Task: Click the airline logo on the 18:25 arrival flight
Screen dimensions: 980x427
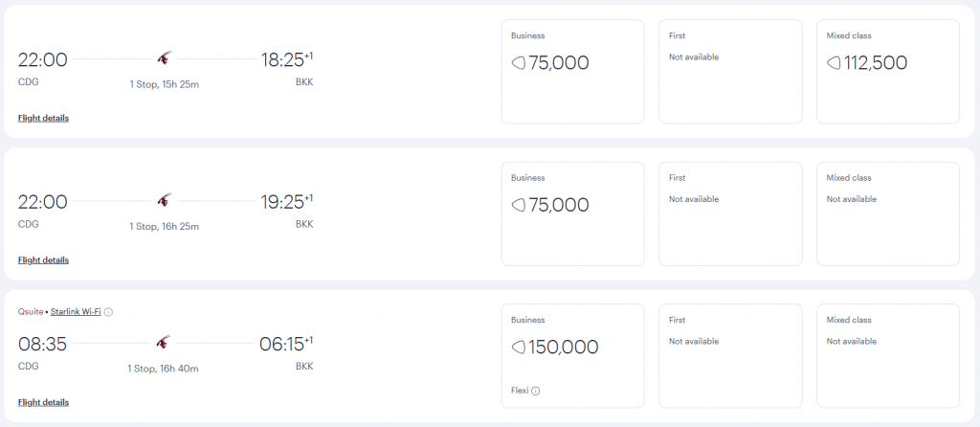Action: tap(164, 58)
